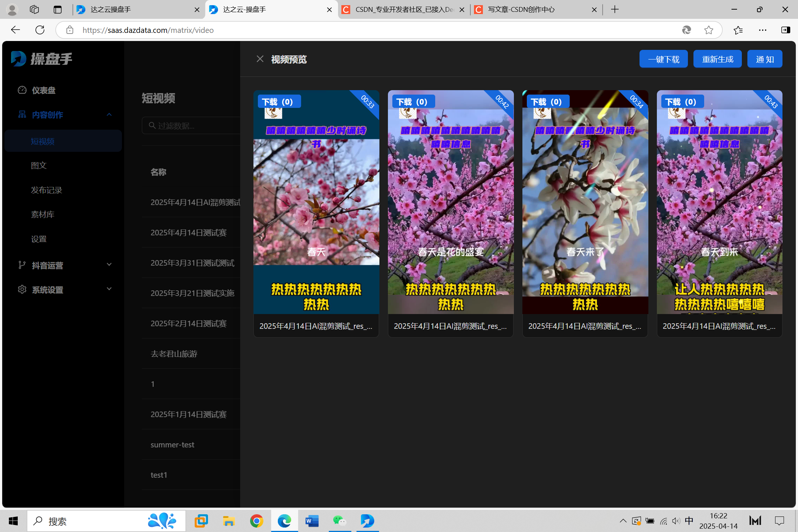The width and height of the screenshot is (798, 532).
Task: Click the 系统设置 gear icon
Action: point(22,289)
